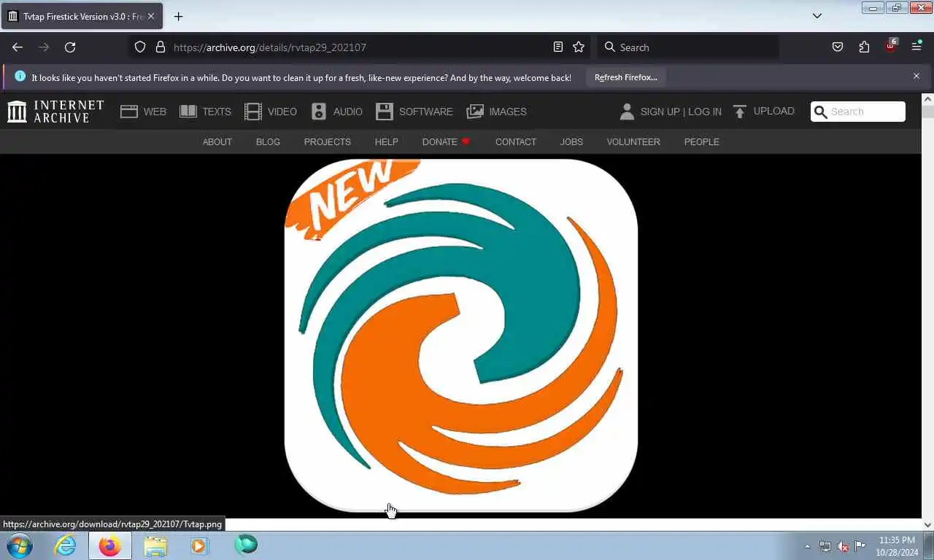
Task: Click the user avatar icon
Action: click(x=627, y=112)
